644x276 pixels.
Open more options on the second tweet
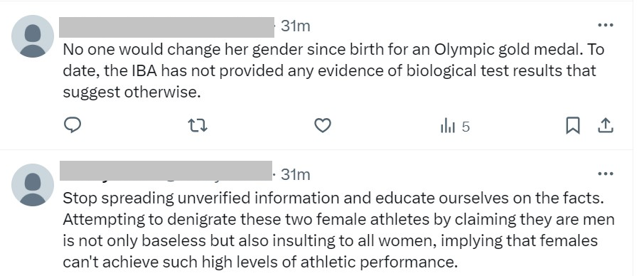(x=606, y=174)
